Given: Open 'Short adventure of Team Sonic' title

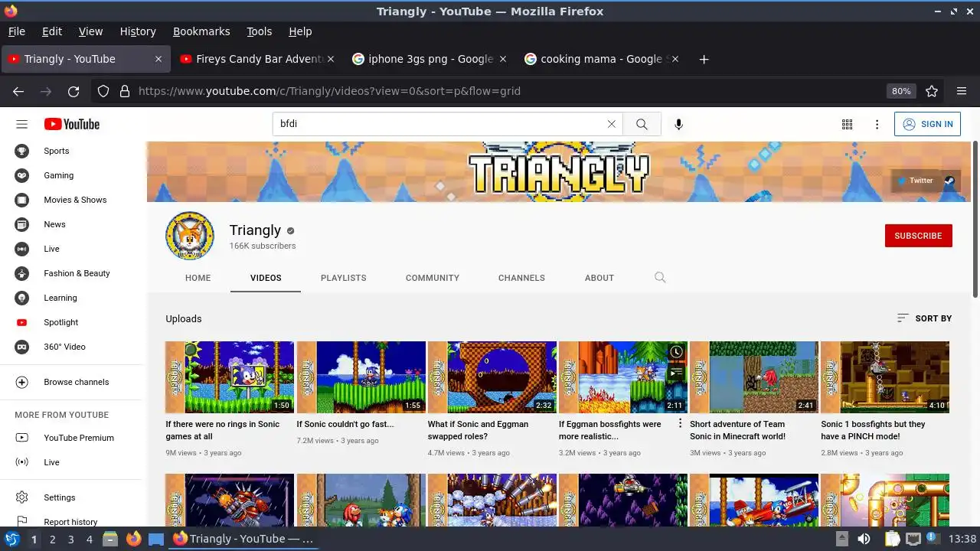Looking at the screenshot, I should pyautogui.click(x=738, y=430).
